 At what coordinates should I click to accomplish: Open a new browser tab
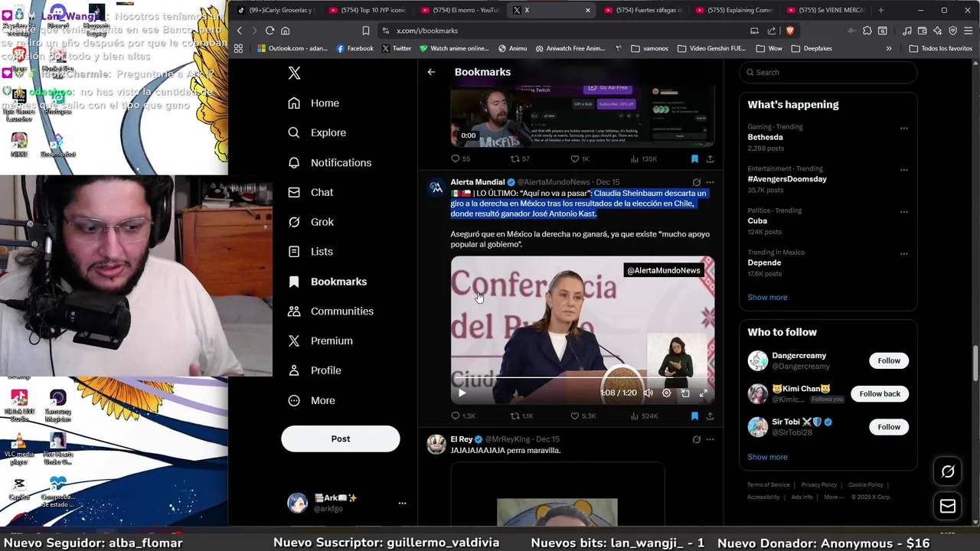point(880,10)
